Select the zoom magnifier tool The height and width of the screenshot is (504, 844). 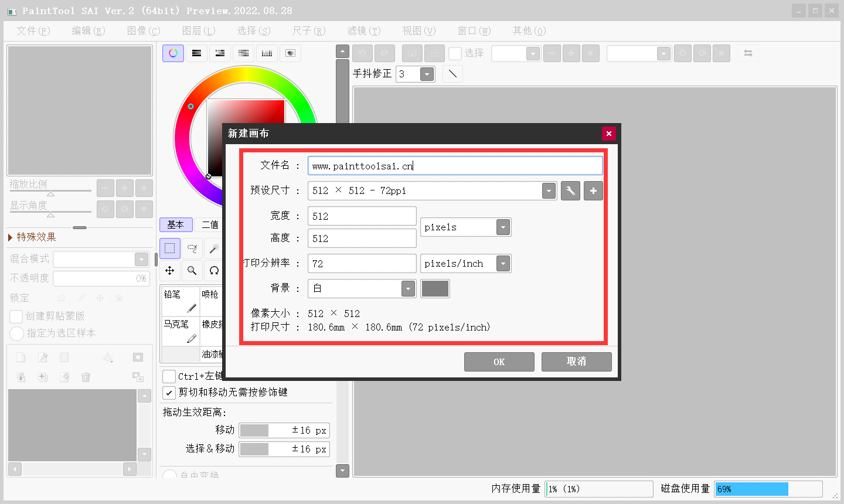(x=192, y=270)
